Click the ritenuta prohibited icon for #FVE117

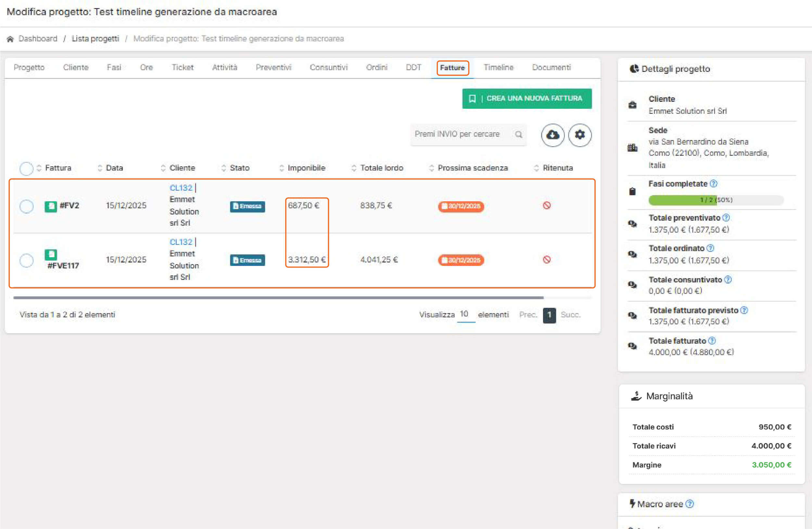coord(547,260)
